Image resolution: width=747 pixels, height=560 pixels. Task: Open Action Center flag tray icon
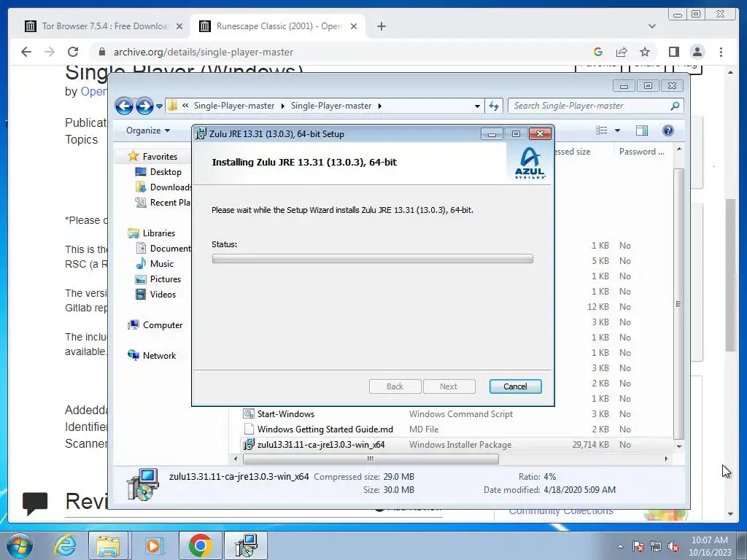(x=638, y=546)
